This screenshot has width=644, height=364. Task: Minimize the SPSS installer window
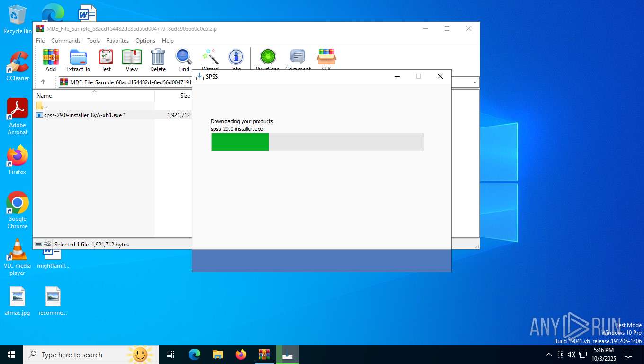(x=397, y=76)
